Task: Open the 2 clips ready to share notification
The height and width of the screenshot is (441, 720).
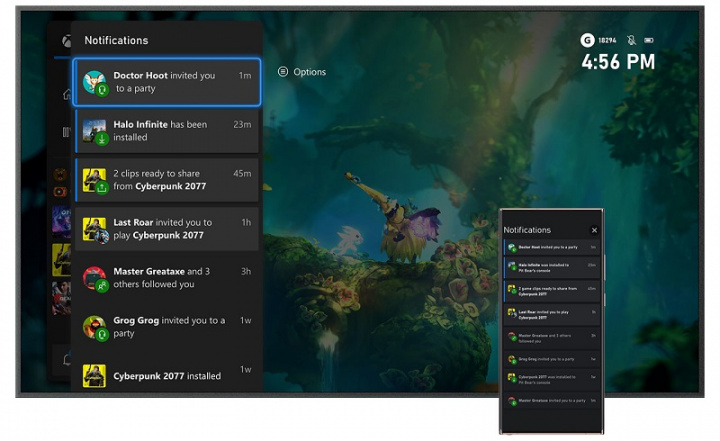Action: tap(167, 180)
